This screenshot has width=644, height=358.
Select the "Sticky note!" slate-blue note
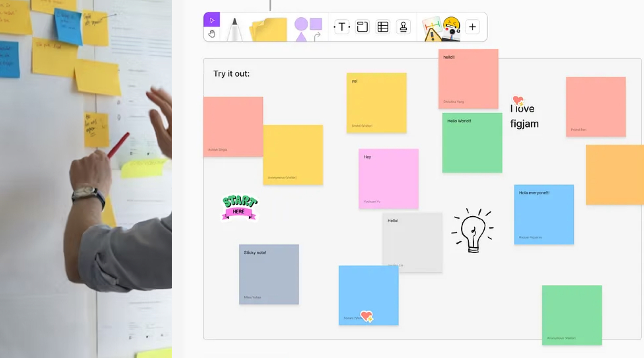click(269, 274)
